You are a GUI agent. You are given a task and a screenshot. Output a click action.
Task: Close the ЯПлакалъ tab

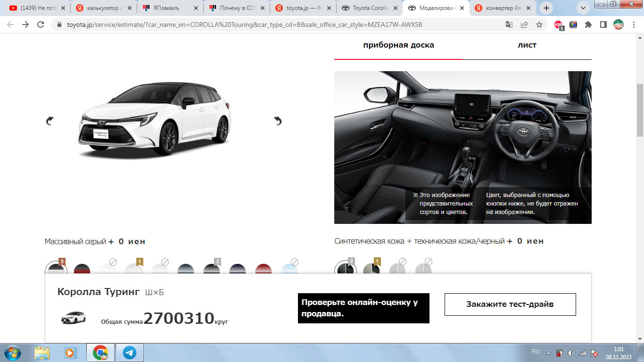[x=196, y=8]
